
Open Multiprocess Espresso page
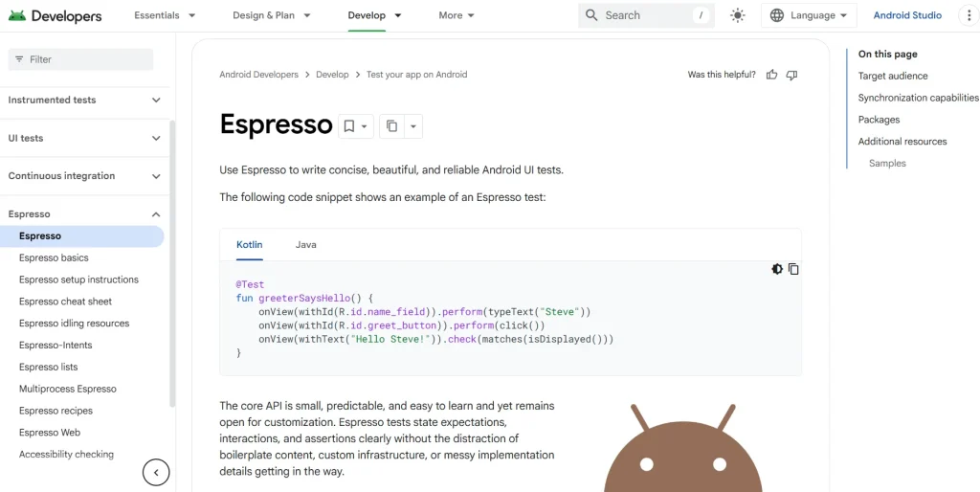point(68,389)
